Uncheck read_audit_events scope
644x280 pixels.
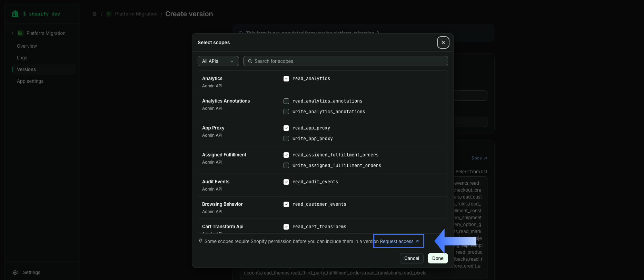coord(286,182)
